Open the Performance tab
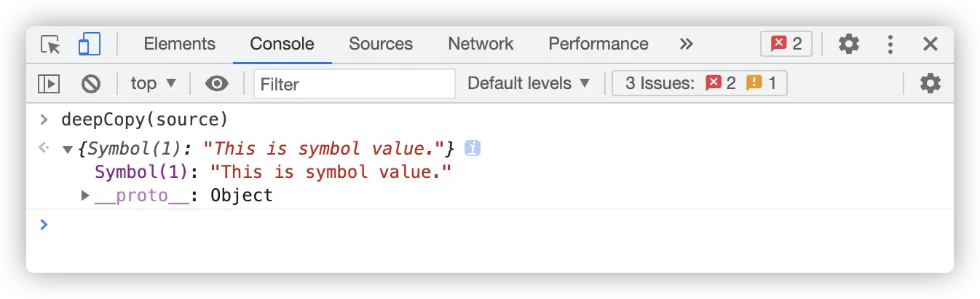 tap(598, 44)
